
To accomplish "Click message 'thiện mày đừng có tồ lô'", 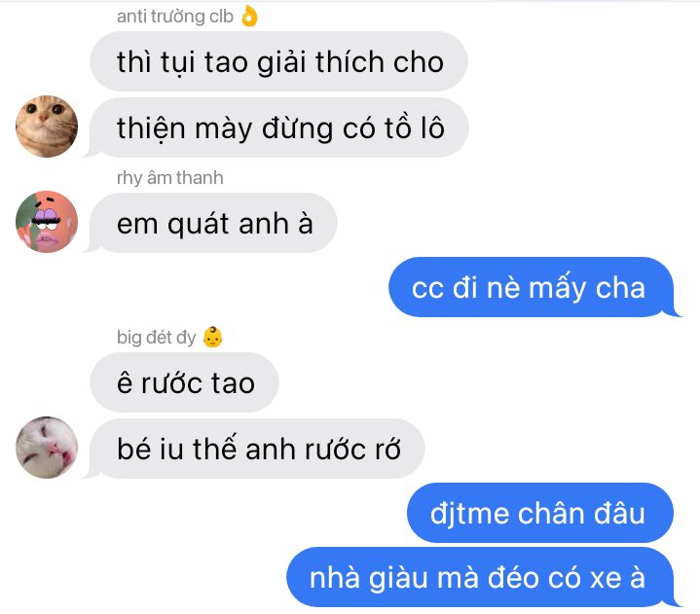I will pyautogui.click(x=279, y=127).
